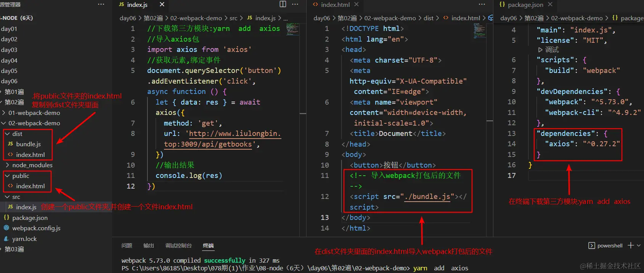
Task: Click the <button>按钮</button> line
Action: click(393, 165)
